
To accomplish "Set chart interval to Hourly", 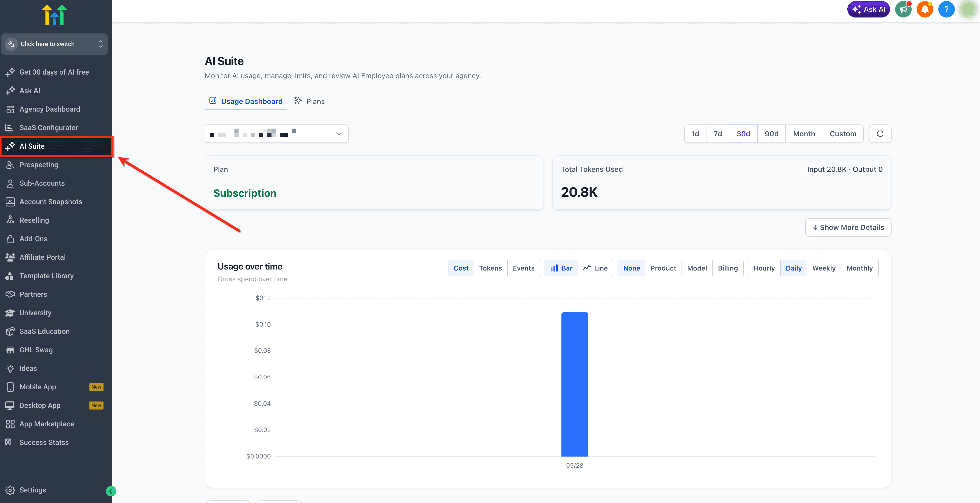I will point(764,268).
